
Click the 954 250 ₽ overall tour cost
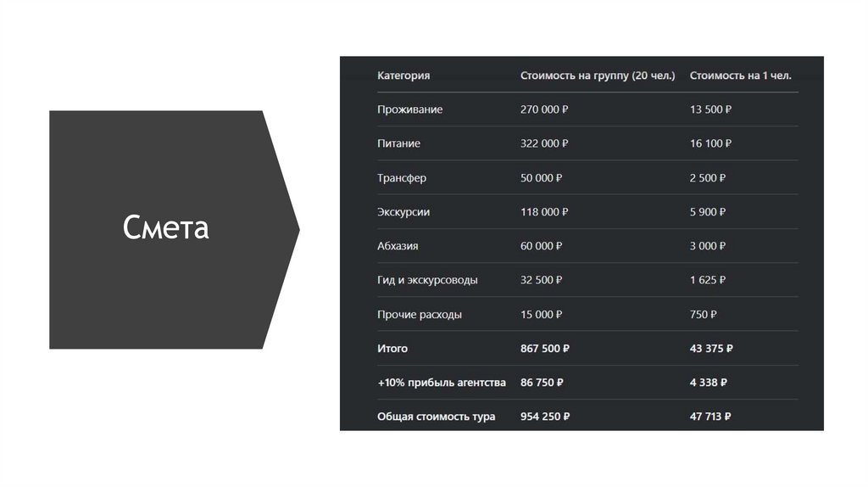[544, 417]
